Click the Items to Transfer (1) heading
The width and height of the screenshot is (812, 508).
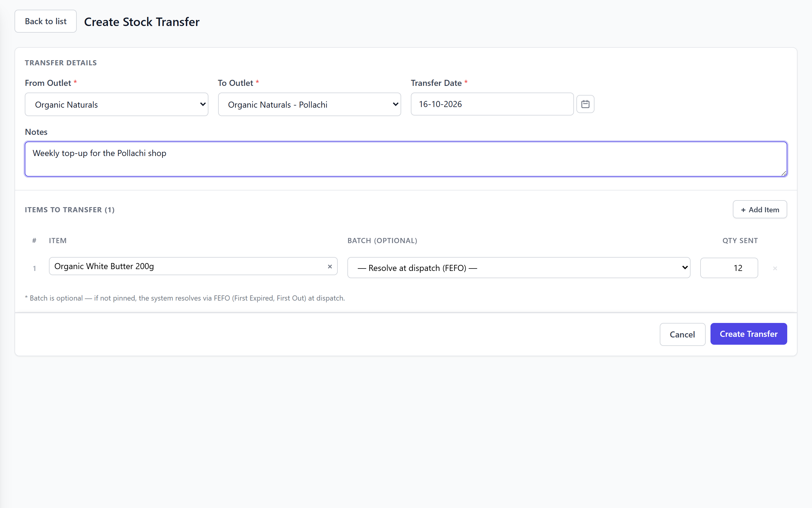pos(70,210)
